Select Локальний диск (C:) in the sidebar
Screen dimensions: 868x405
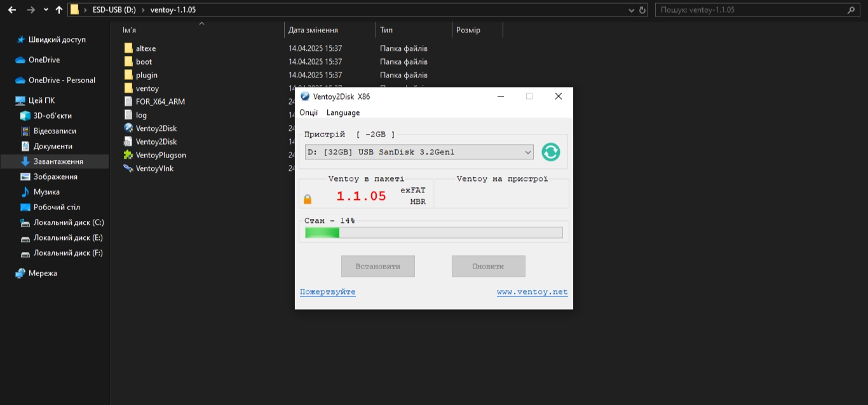point(69,222)
